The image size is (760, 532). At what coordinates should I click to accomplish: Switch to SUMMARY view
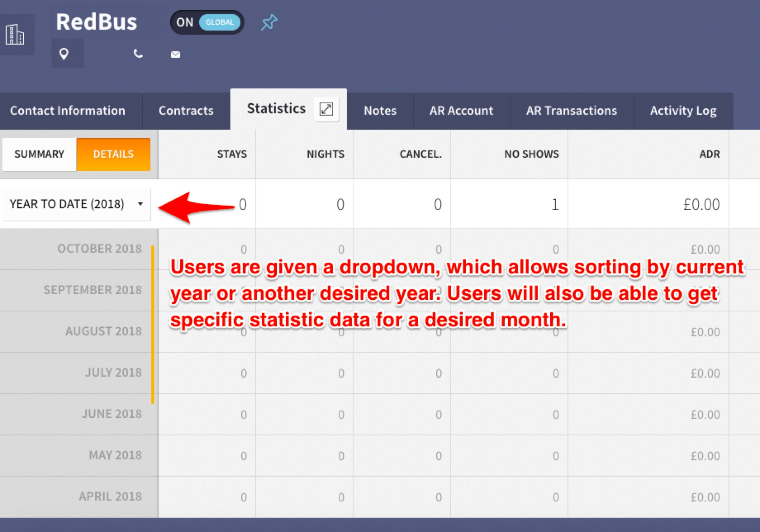pos(39,154)
